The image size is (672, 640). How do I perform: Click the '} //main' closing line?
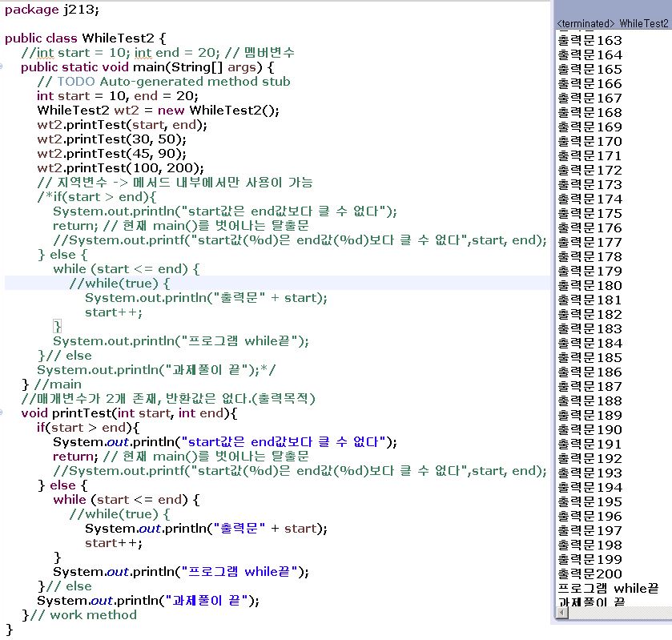click(x=51, y=384)
